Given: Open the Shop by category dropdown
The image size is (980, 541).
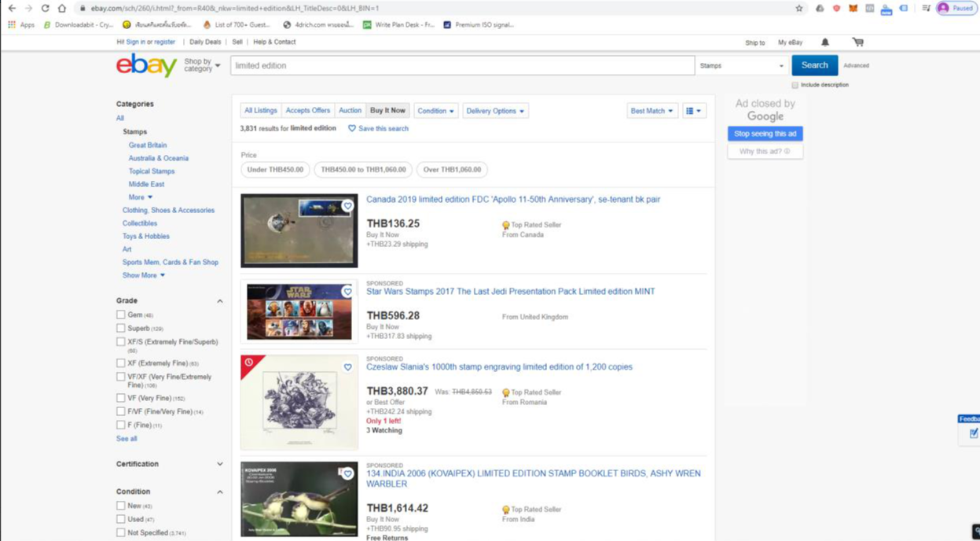Looking at the screenshot, I should [x=202, y=65].
